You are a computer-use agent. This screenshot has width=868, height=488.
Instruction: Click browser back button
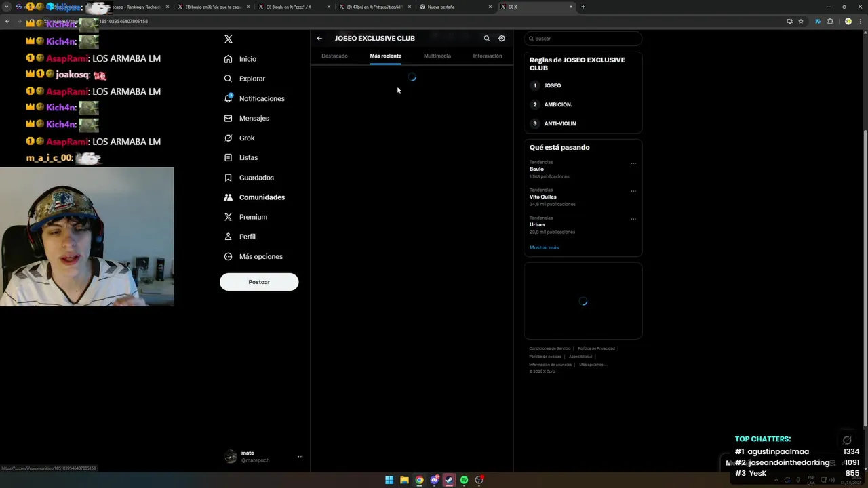coord(7,21)
